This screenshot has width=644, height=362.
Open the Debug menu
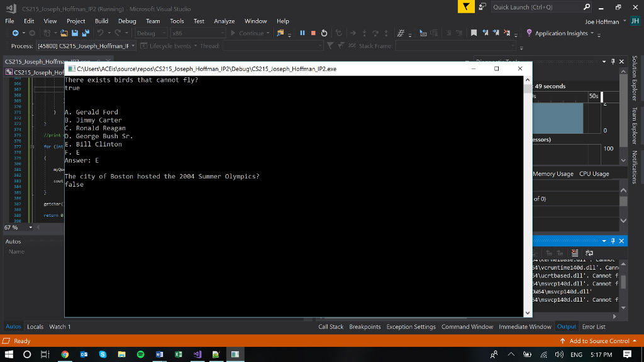tap(126, 20)
